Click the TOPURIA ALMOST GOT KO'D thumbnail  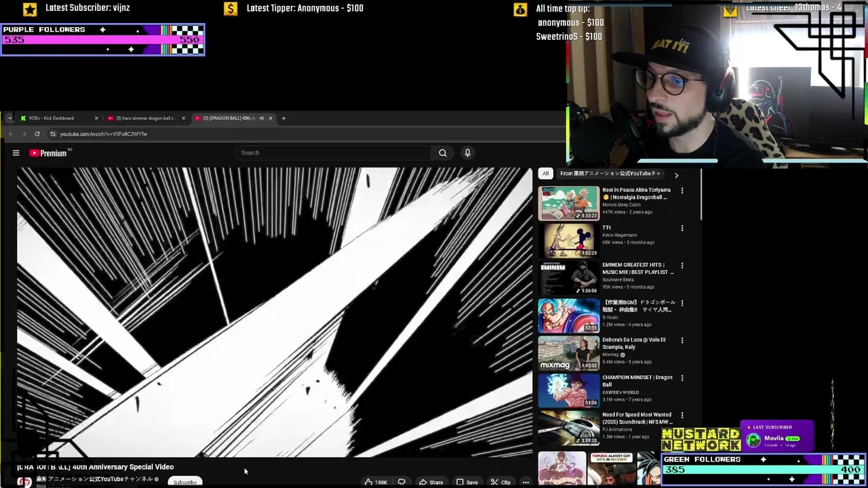point(611,469)
